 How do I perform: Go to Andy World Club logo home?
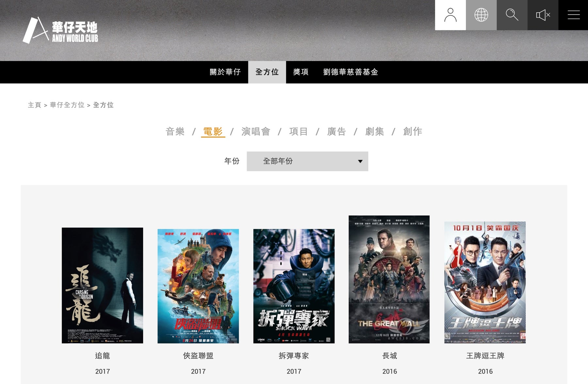pyautogui.click(x=60, y=30)
